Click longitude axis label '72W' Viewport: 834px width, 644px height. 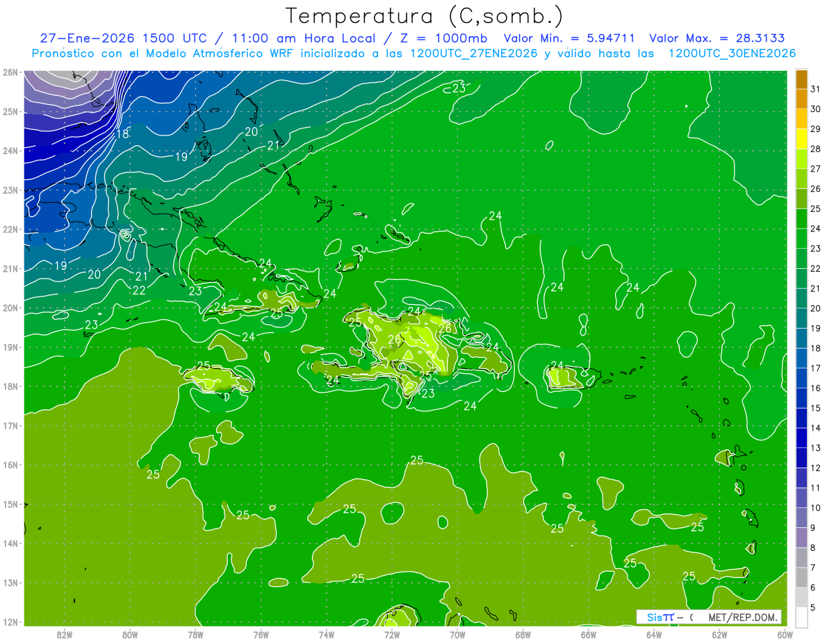(x=392, y=634)
